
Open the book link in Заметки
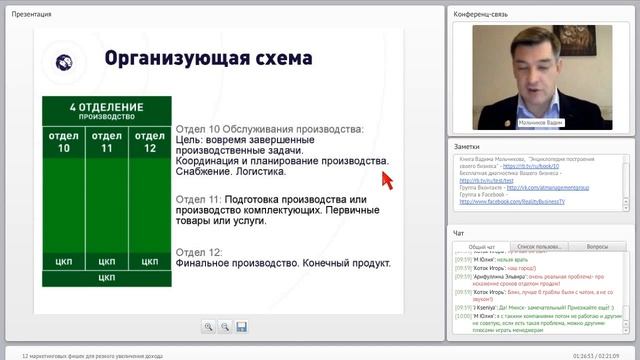pyautogui.click(x=531, y=166)
